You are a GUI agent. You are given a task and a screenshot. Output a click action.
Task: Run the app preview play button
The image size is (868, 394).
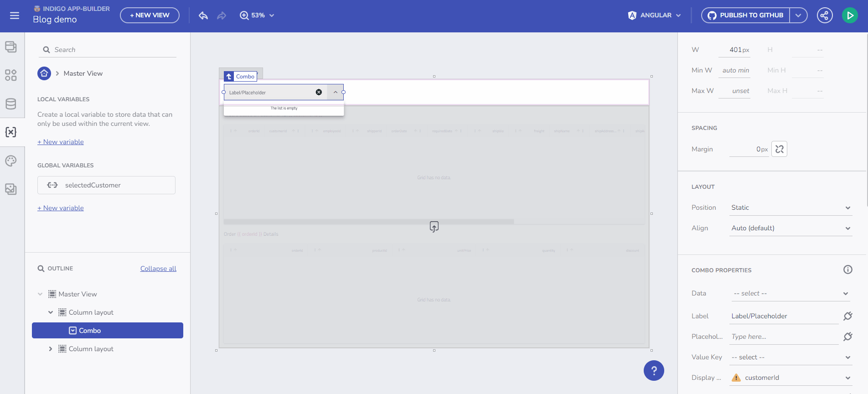850,16
